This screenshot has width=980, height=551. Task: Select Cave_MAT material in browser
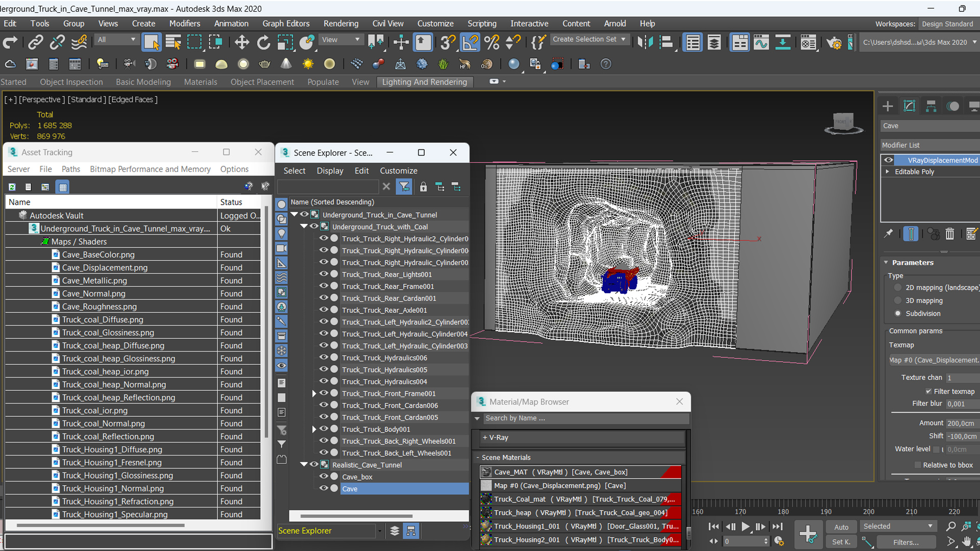click(x=580, y=472)
